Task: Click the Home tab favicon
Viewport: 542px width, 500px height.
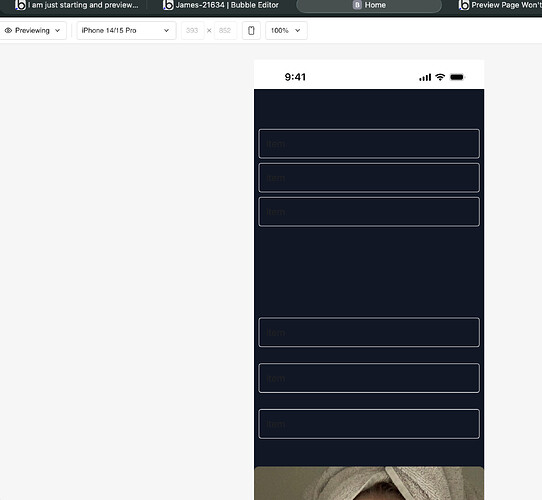Action: pyautogui.click(x=357, y=5)
